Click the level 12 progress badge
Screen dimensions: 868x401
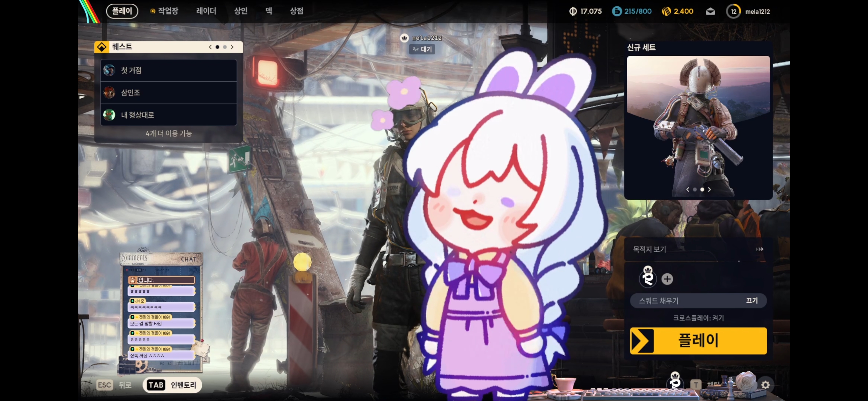733,11
